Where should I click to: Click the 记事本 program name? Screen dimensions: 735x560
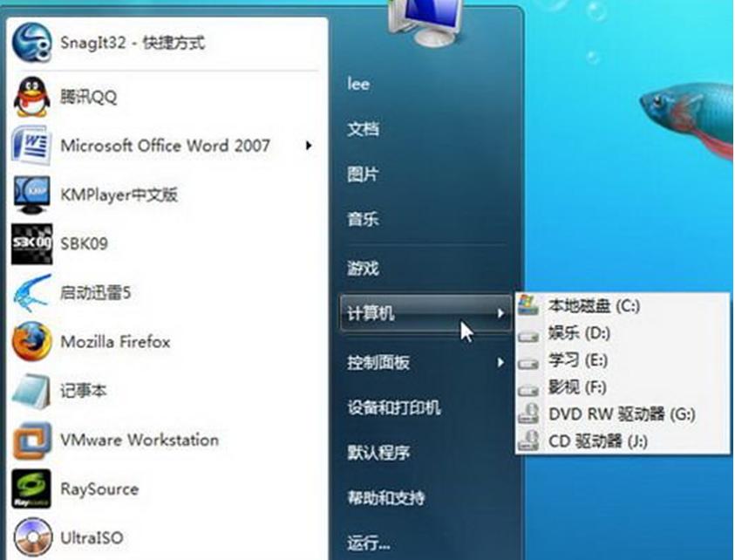[x=84, y=391]
